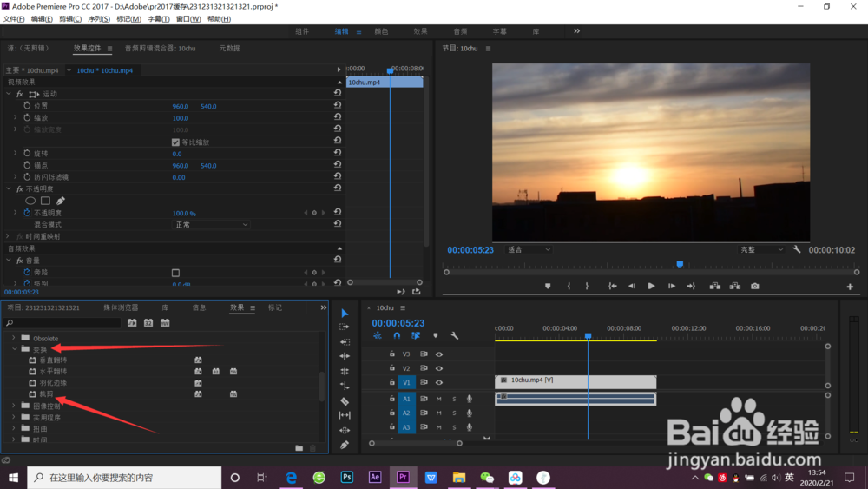Screen dimensions: 868x489
Task: Expand Scale parameter options
Action: [16, 117]
